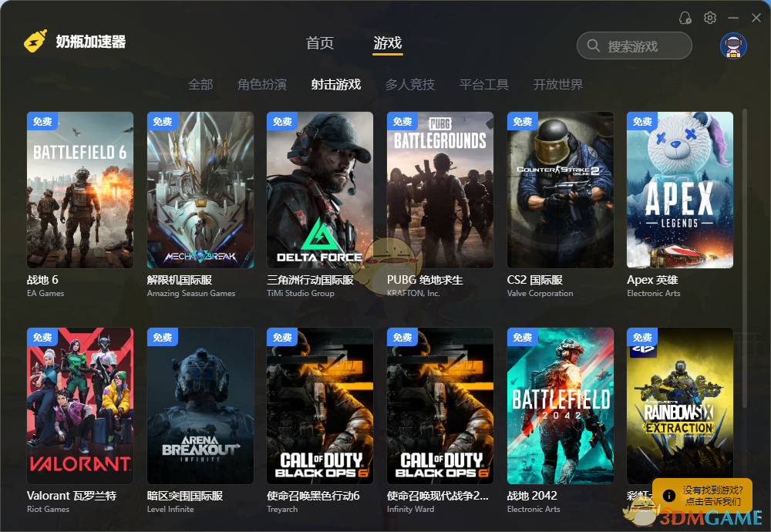This screenshot has width=771, height=532.
Task: Select the 游戏 tab
Action: [x=388, y=43]
